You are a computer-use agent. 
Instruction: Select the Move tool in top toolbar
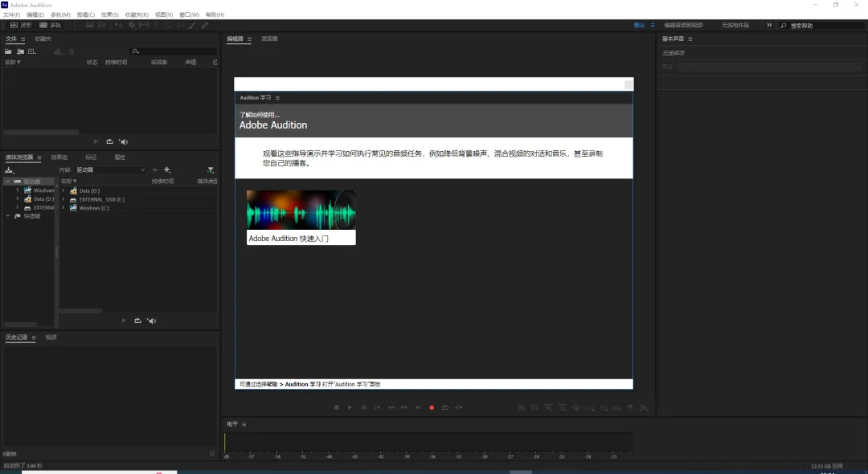[118, 25]
